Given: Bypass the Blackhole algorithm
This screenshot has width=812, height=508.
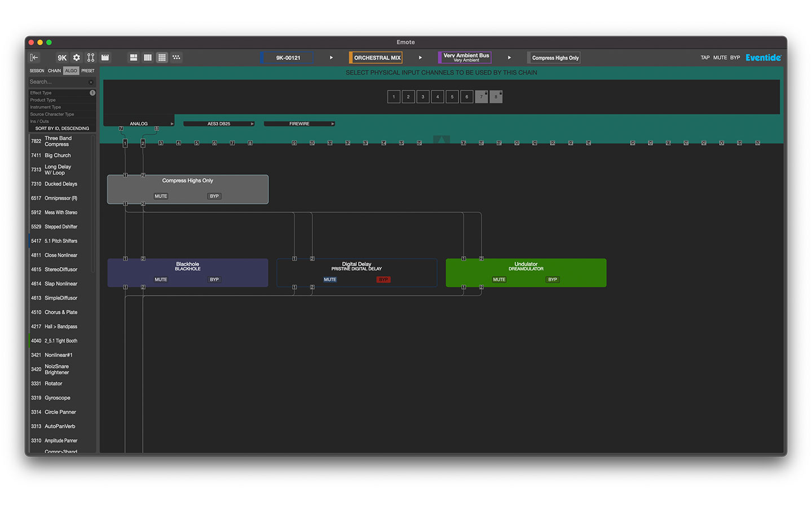Looking at the screenshot, I should pos(214,279).
